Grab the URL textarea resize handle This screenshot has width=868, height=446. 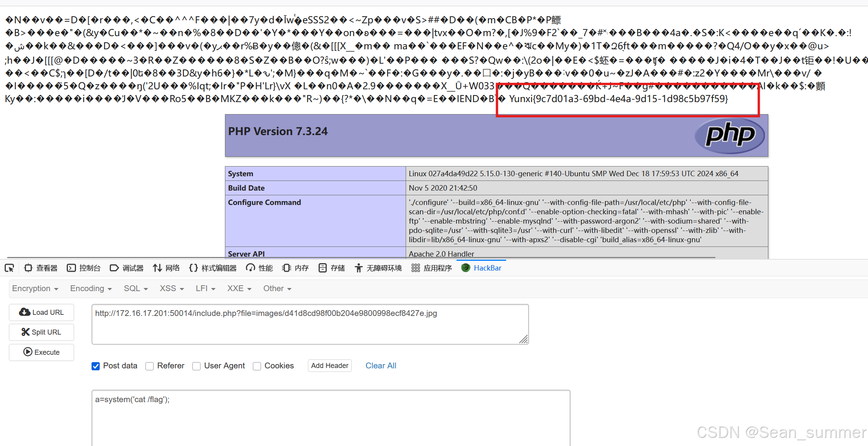(x=524, y=340)
